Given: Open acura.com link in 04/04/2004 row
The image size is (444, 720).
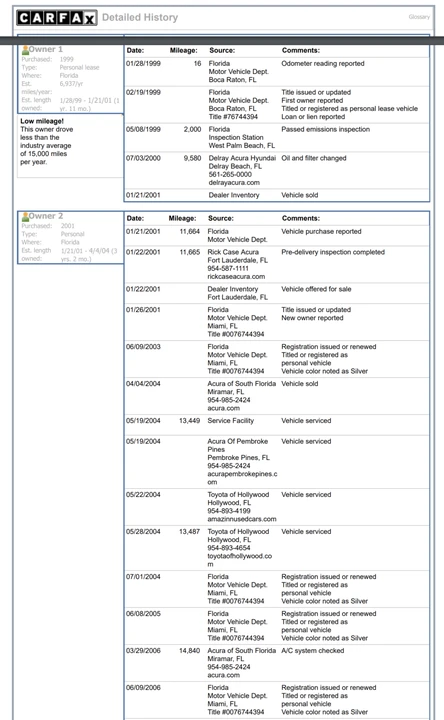Looking at the screenshot, I should (224, 408).
